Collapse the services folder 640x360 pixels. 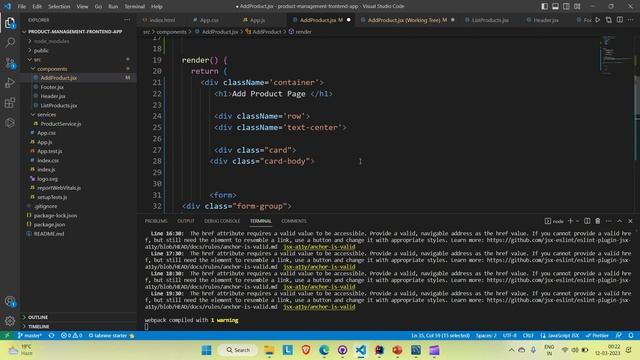[x=46, y=115]
